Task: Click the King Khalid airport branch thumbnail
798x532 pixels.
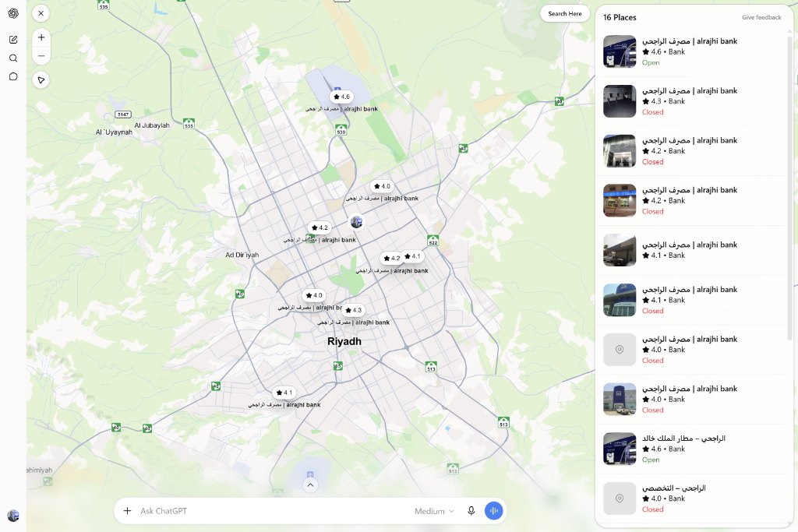Action: coord(620,449)
